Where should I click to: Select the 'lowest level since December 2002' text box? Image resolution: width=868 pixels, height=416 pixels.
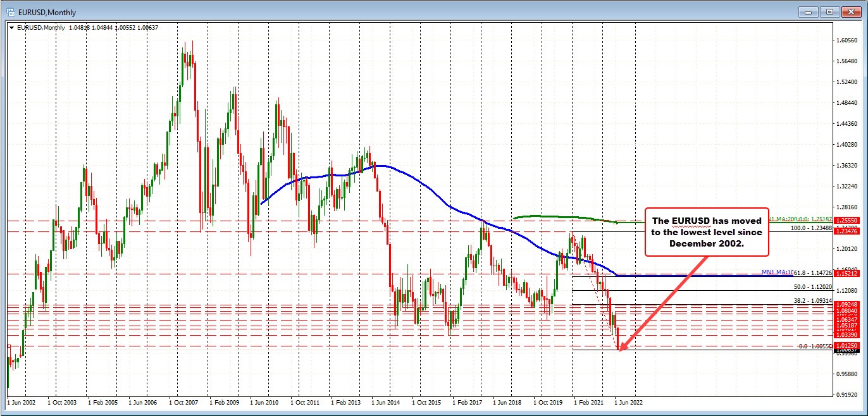[x=706, y=232]
